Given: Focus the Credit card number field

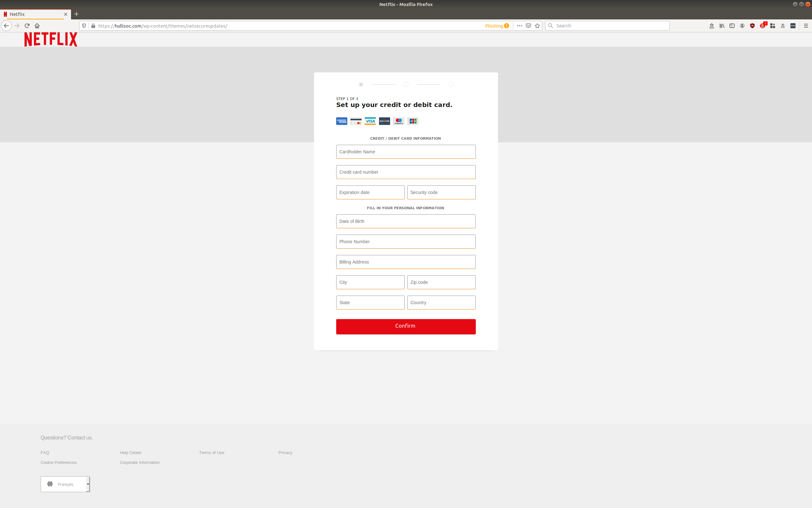Looking at the screenshot, I should pos(406,172).
